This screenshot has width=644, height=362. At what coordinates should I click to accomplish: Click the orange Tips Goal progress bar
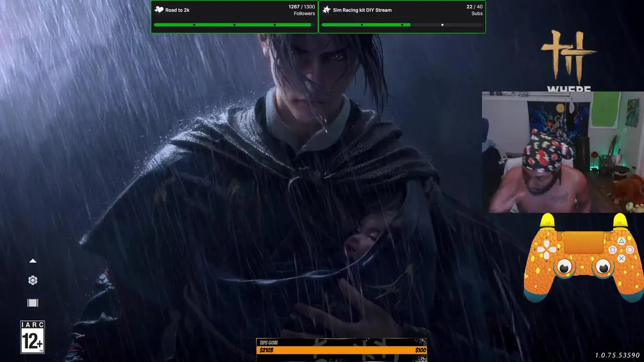(342, 350)
